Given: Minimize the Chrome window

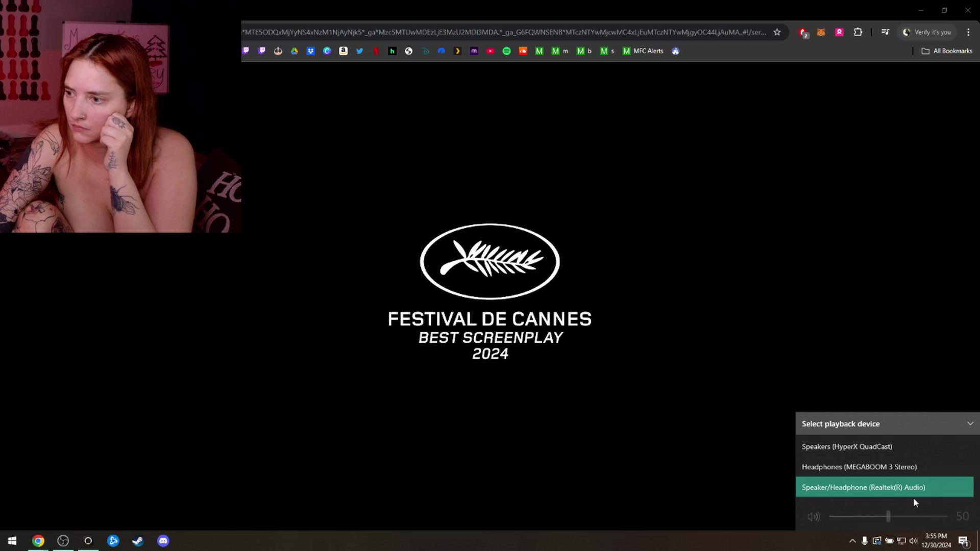Looking at the screenshot, I should [x=921, y=10].
